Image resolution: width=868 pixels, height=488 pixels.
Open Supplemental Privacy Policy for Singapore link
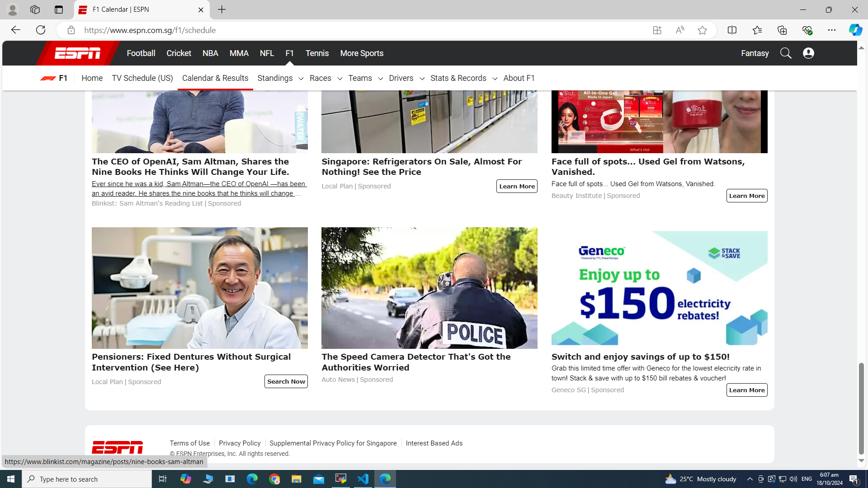(x=333, y=443)
